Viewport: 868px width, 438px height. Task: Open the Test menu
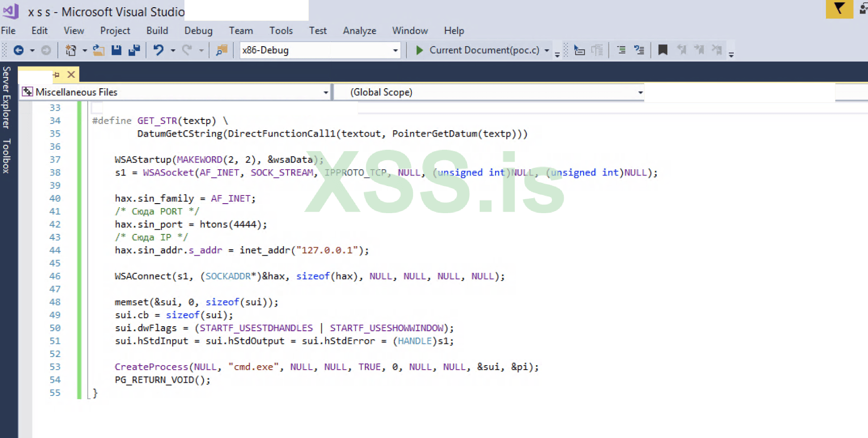pyautogui.click(x=317, y=30)
